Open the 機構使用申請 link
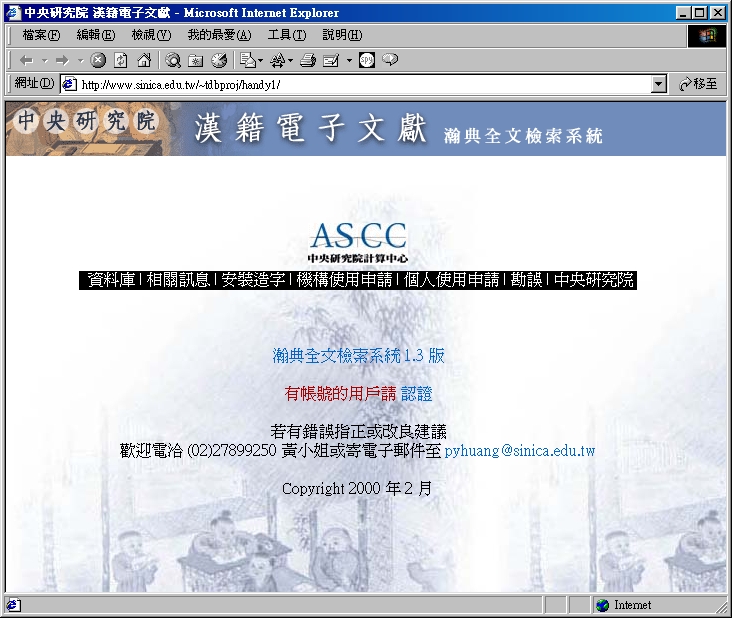 [x=344, y=280]
